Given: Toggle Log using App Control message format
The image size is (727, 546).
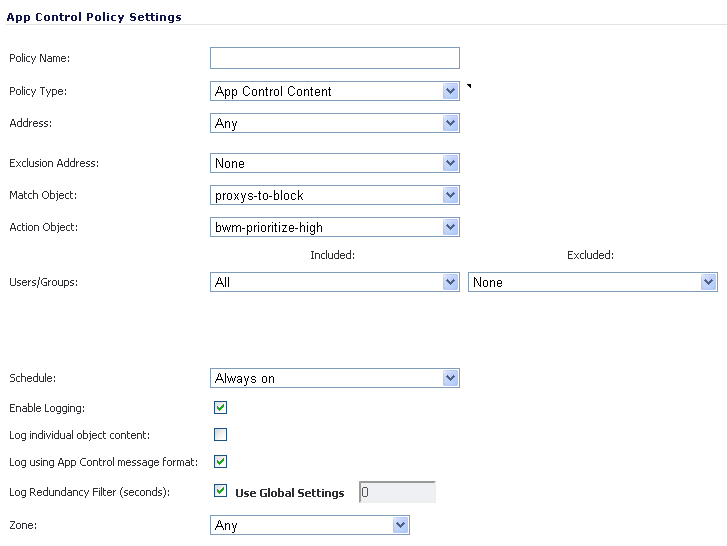Looking at the screenshot, I should tap(220, 462).
